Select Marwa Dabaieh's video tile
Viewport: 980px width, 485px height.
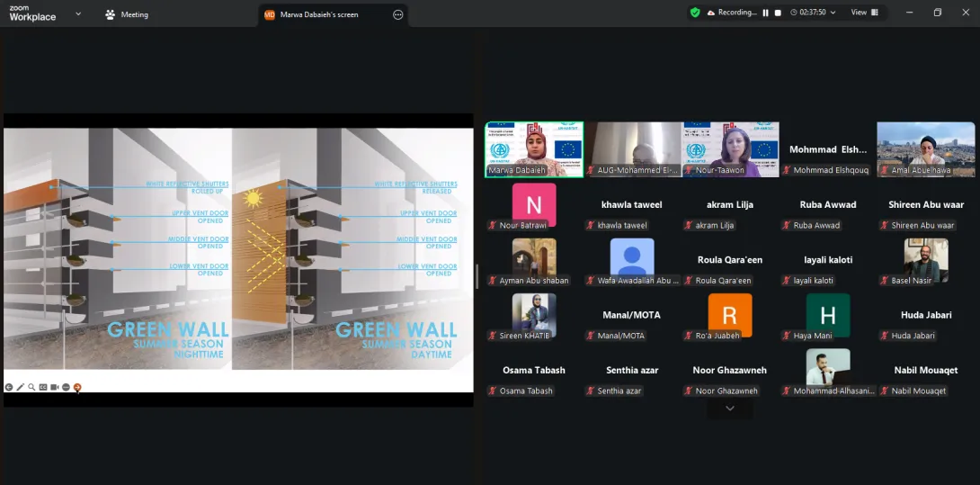pos(534,149)
